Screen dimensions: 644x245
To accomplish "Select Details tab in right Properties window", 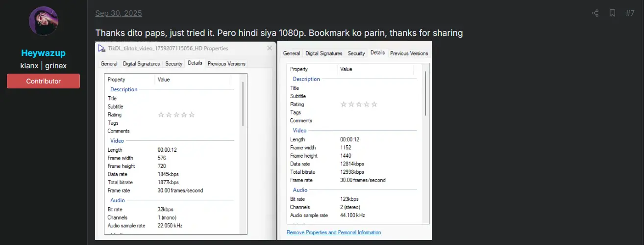I will click(377, 53).
